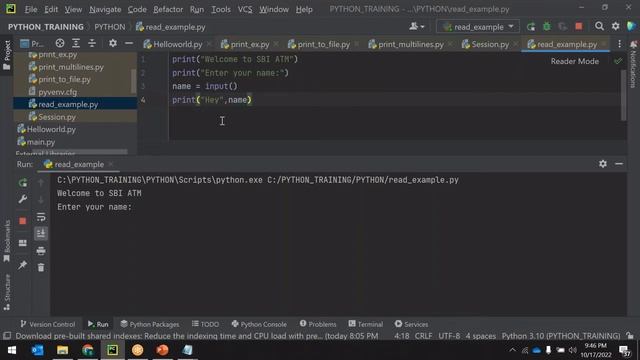Open the File menu

[x=31, y=9]
